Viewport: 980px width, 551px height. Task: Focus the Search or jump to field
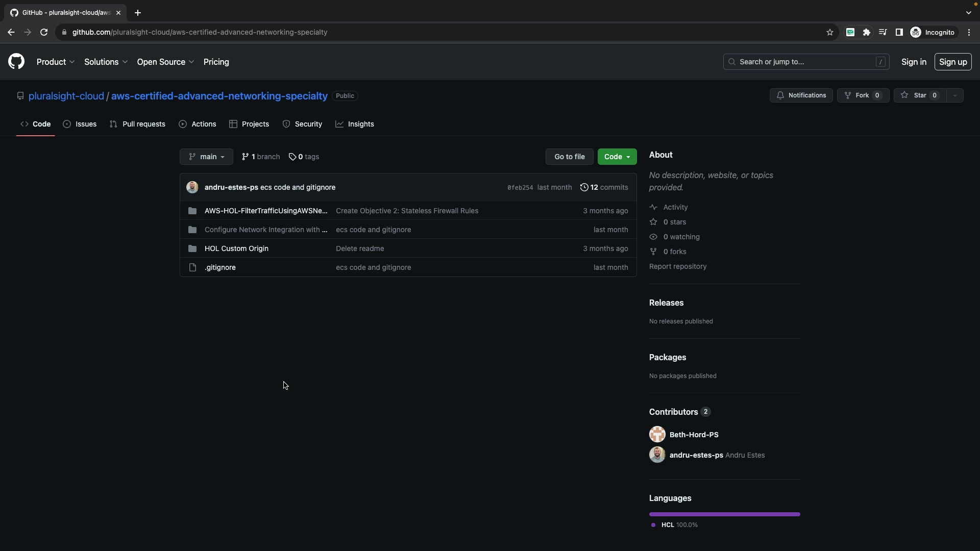(805, 62)
